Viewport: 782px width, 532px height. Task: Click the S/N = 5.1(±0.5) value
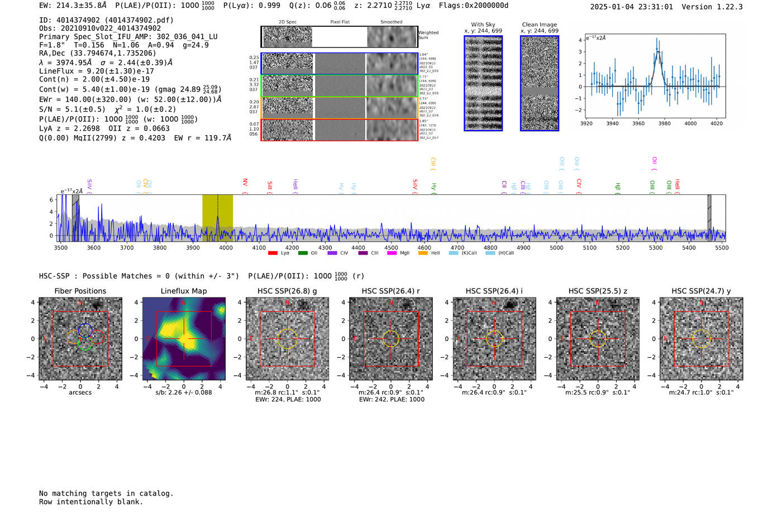point(72,109)
